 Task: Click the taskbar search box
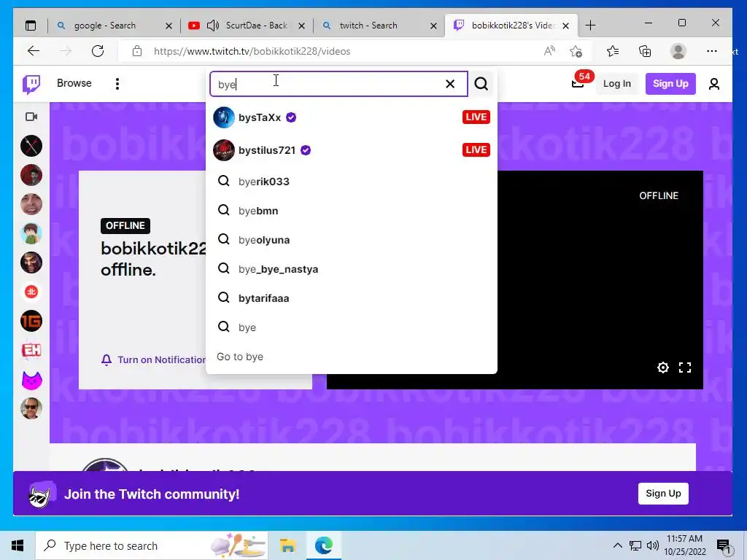(152, 545)
